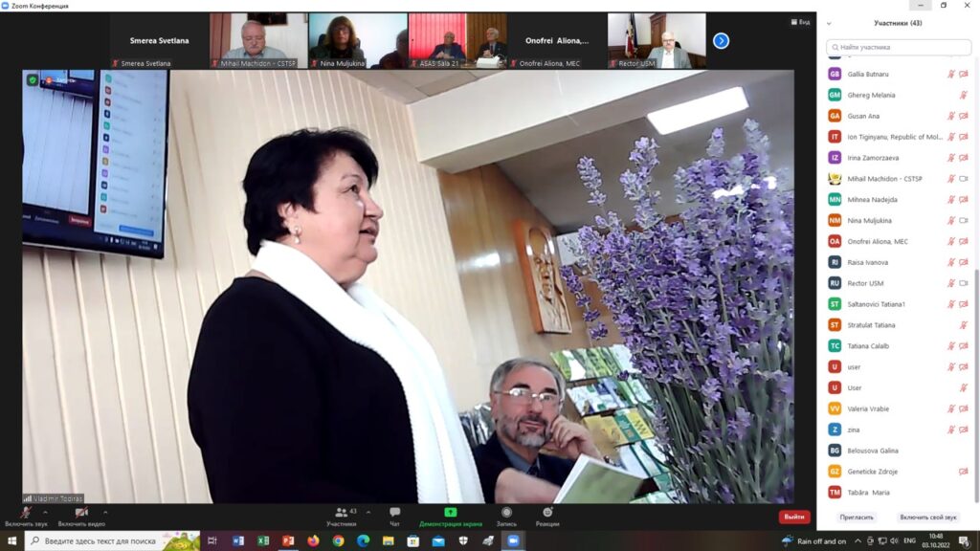The height and width of the screenshot is (551, 980).
Task: Expand video options arrow beside camera
Action: [x=105, y=512]
